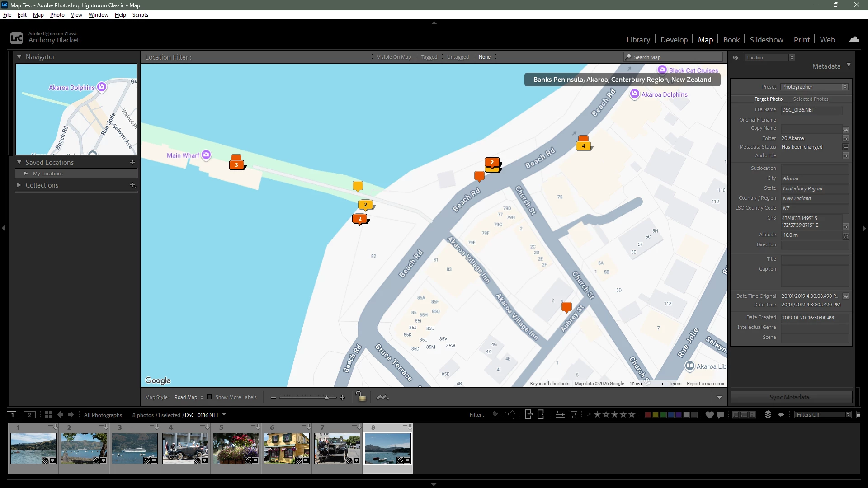Image resolution: width=868 pixels, height=488 pixels.
Task: Add a new saved location
Action: pos(132,162)
